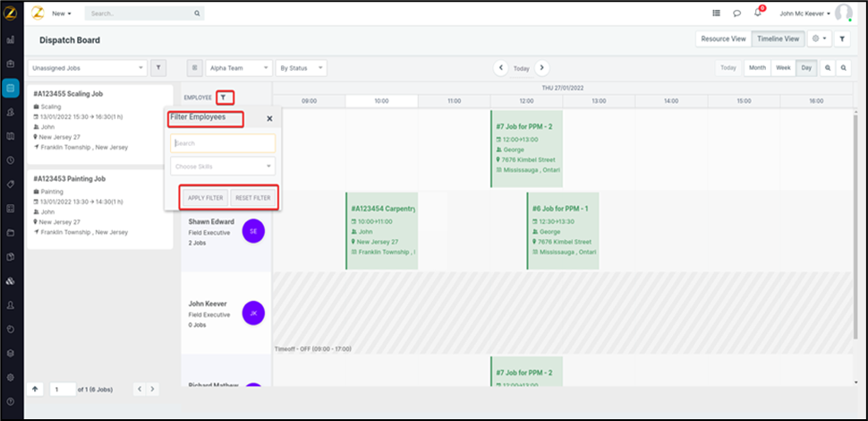Go to the previous day arrow

(501, 68)
